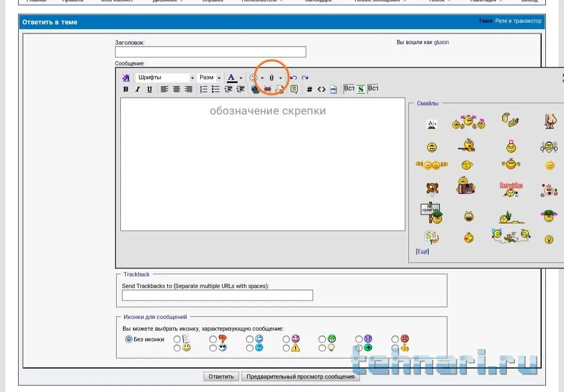This screenshot has height=392, width=564.
Task: Click the smiley face toolbar icon
Action: (253, 78)
